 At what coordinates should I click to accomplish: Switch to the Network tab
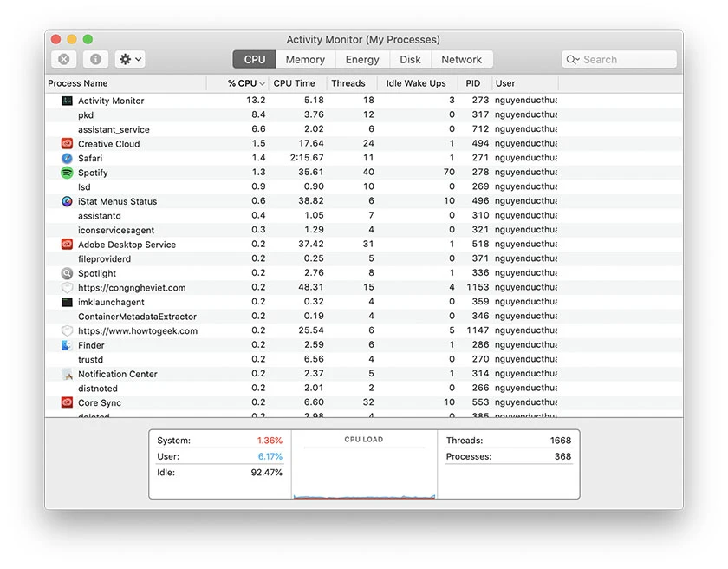click(461, 60)
